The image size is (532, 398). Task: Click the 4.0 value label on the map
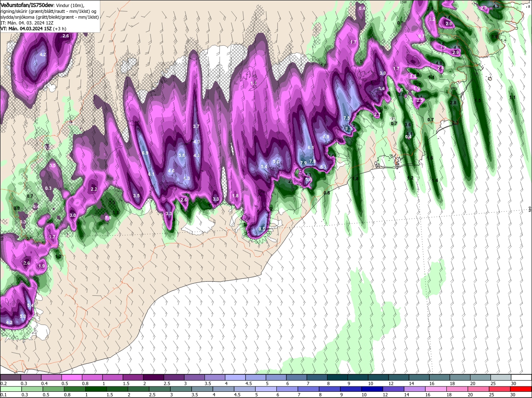439,63
